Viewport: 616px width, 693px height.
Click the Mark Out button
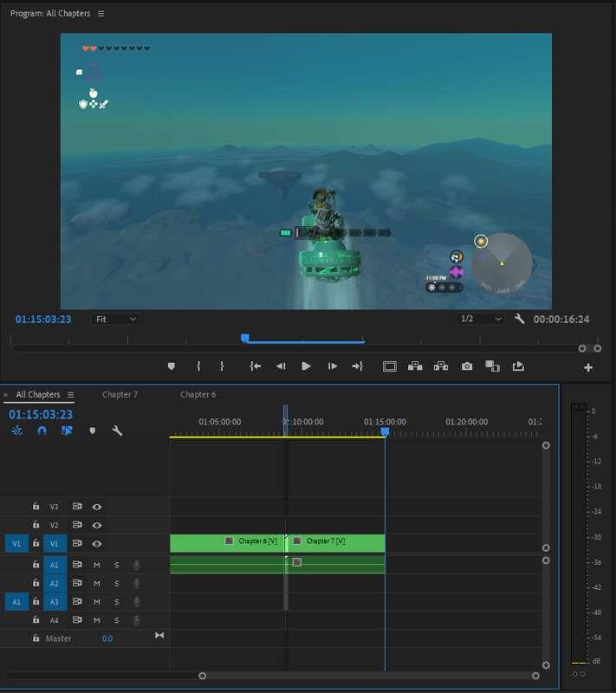click(222, 366)
